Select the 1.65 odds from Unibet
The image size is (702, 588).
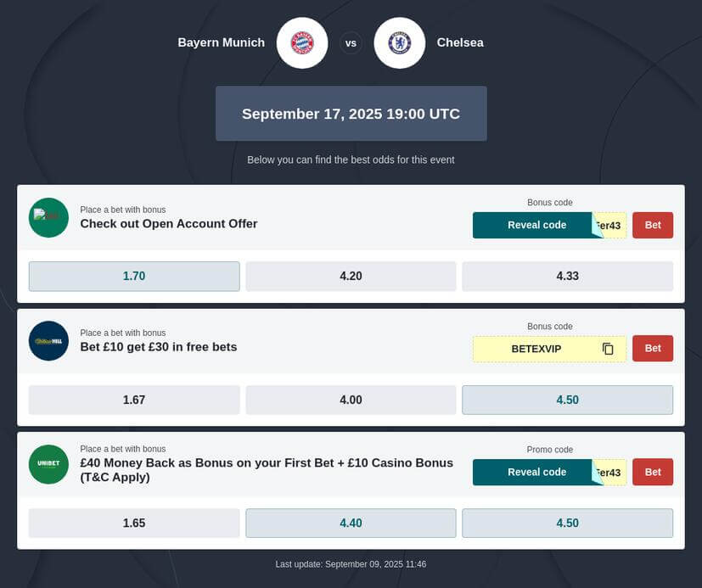click(x=134, y=524)
